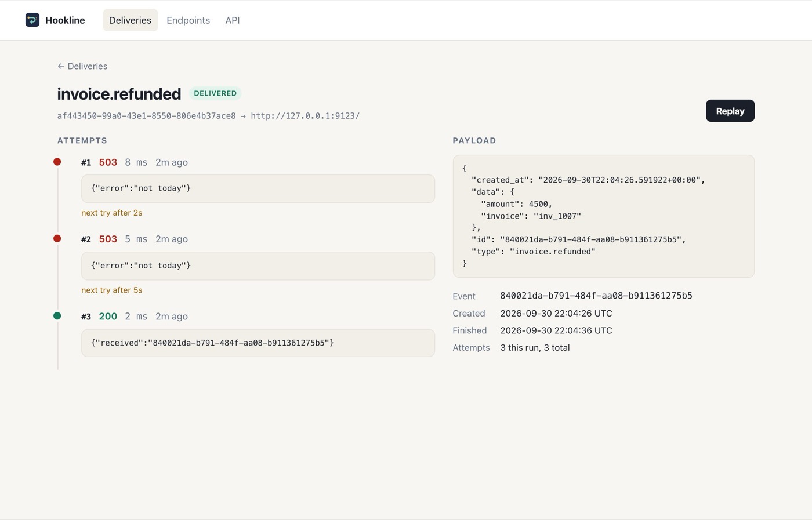Open the Deliveries tab
The height and width of the screenshot is (520, 812).
[130, 20]
